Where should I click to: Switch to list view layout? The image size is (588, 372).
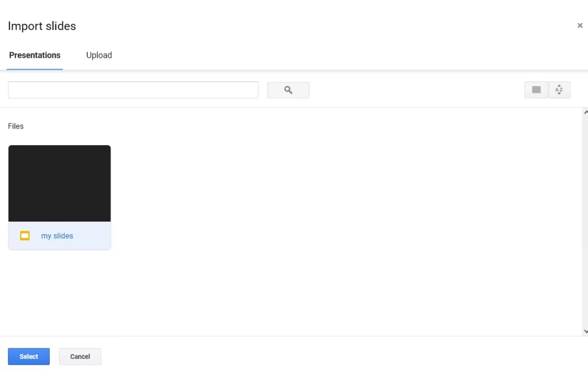click(x=536, y=90)
